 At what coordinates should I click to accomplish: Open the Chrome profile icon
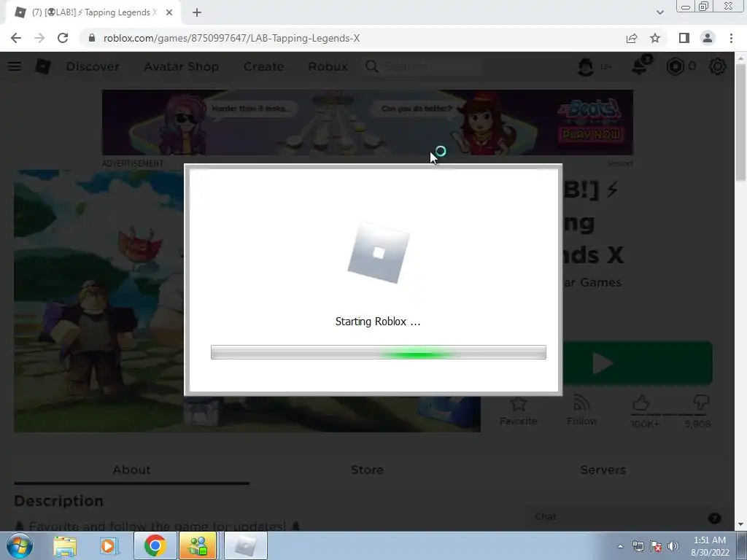[708, 38]
